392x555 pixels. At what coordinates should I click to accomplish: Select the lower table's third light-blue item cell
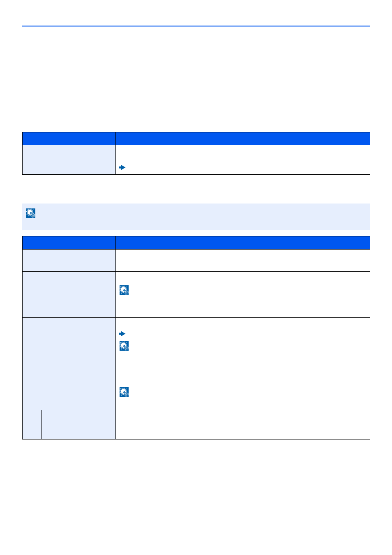click(69, 341)
